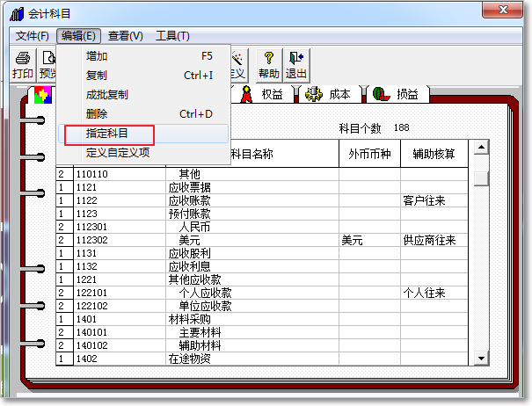Select the 材料采购 row
Screen dimensions: 532x406
coord(262,319)
